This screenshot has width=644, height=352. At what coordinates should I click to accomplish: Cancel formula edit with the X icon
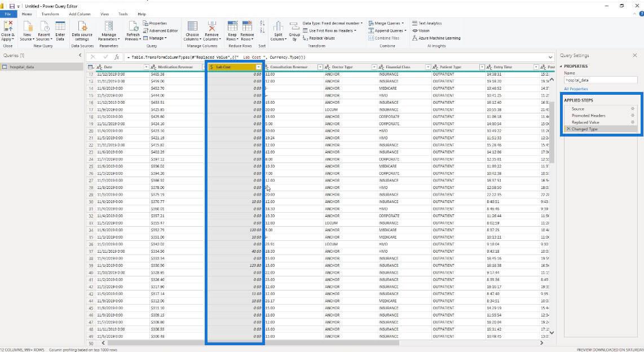[93, 57]
